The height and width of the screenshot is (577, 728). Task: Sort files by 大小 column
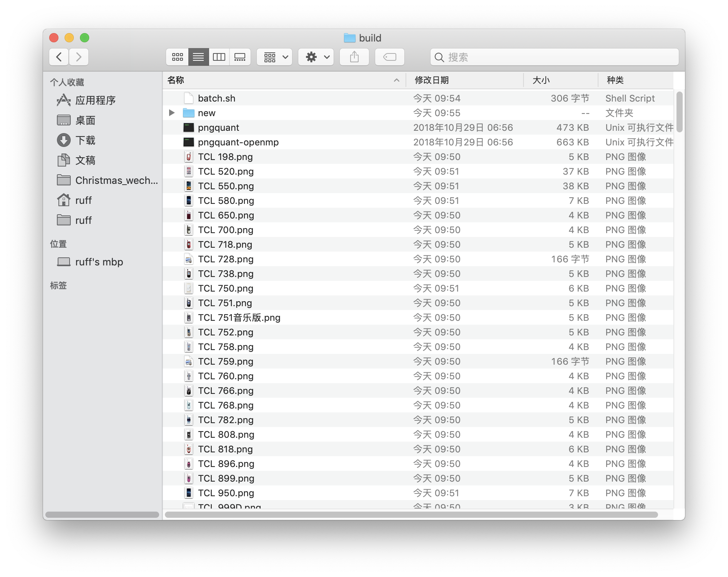[540, 80]
